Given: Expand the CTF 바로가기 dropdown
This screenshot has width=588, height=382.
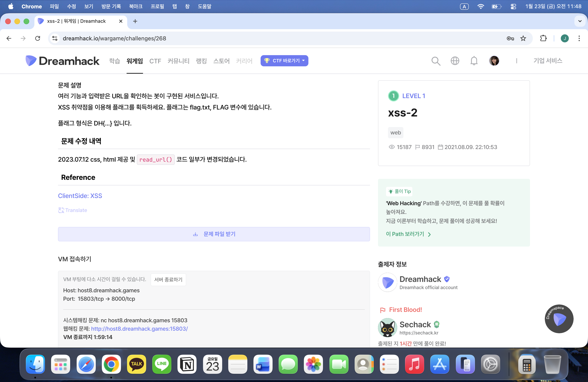Looking at the screenshot, I should click(x=284, y=61).
